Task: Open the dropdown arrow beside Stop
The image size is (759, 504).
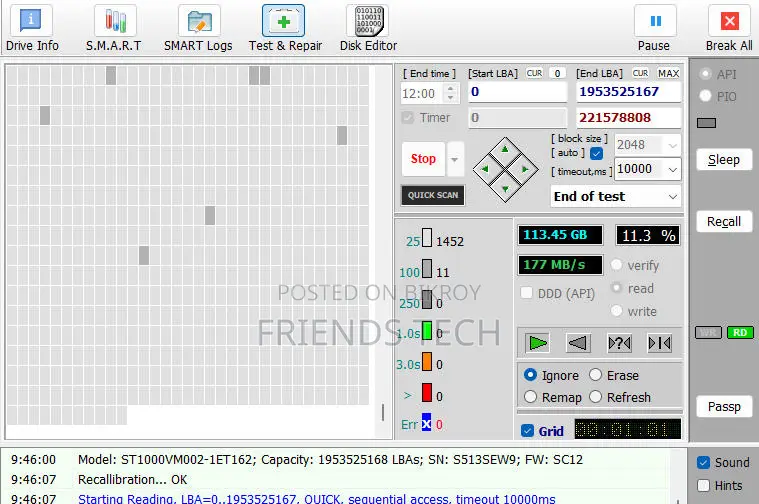Action: click(455, 159)
